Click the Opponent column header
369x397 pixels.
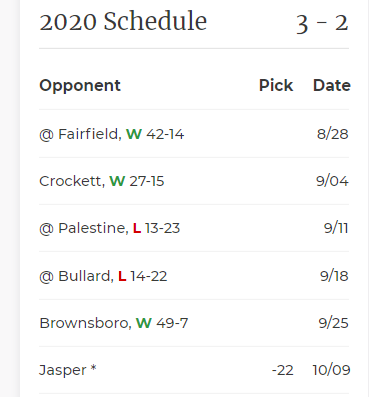click(x=80, y=86)
